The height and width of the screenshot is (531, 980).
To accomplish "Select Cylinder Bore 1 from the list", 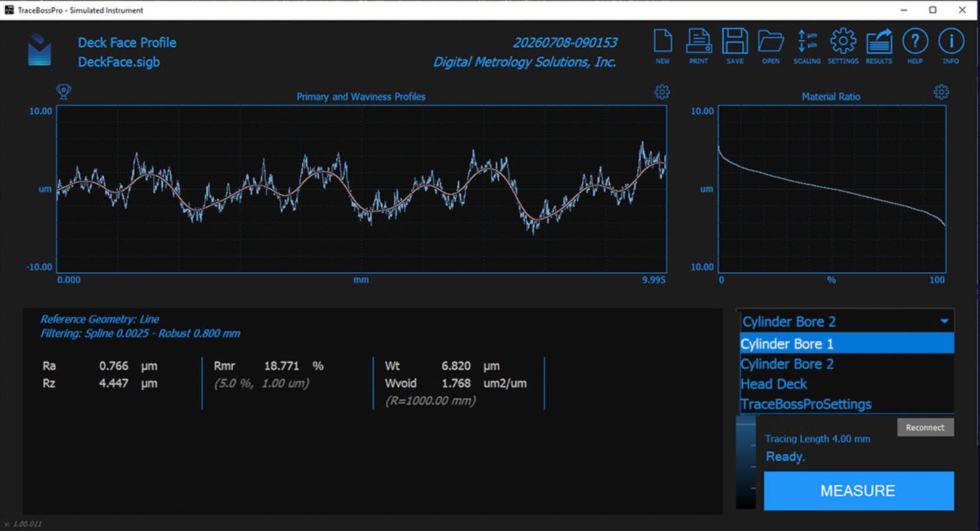I will point(847,344).
